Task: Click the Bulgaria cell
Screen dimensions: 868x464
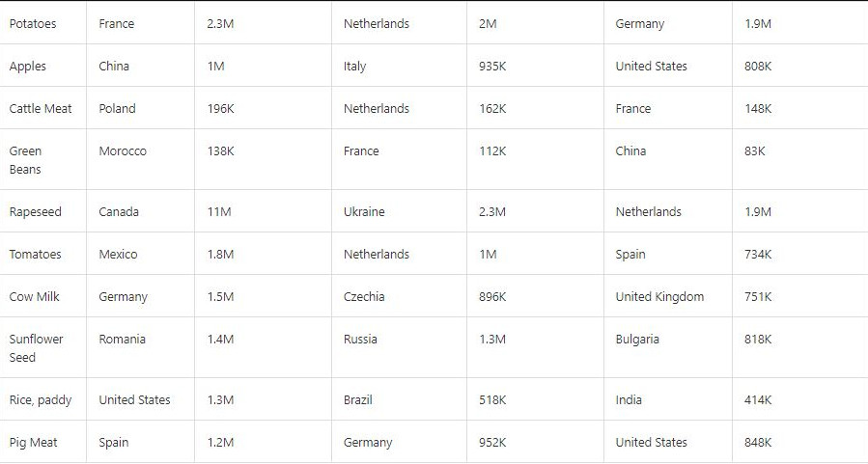Action: click(637, 340)
